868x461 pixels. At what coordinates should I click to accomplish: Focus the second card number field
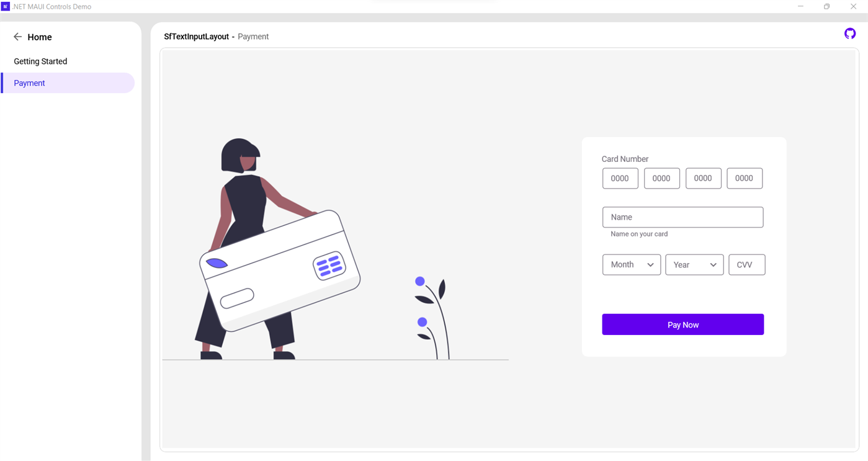(x=662, y=178)
